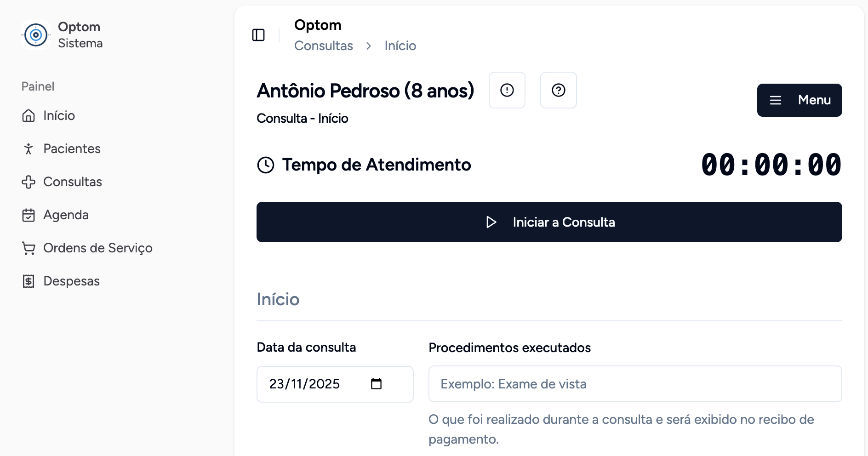Click the Despesas receipt icon
This screenshot has height=456, width=868.
29,281
